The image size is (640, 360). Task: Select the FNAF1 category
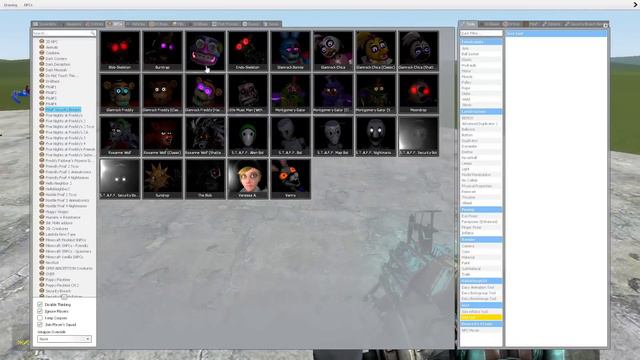(x=51, y=87)
